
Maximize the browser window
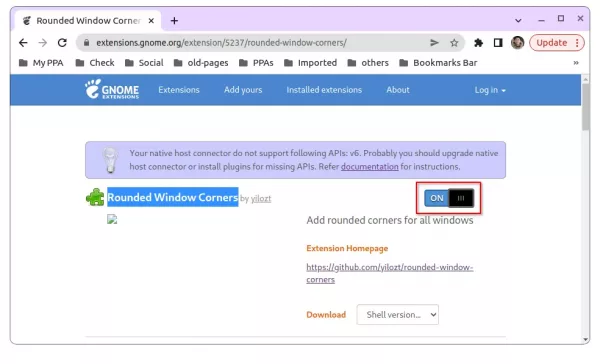coord(561,18)
